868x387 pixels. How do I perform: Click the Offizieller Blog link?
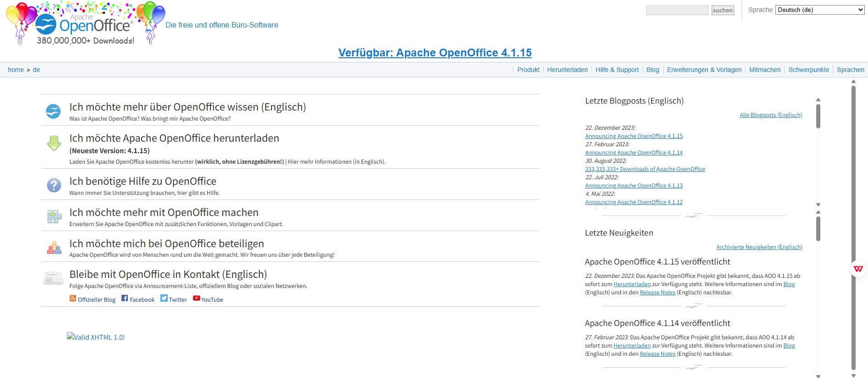coord(97,299)
